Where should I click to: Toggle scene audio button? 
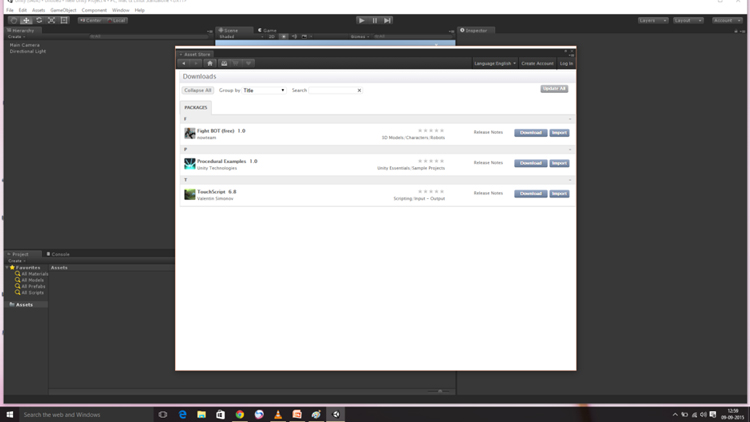click(294, 36)
